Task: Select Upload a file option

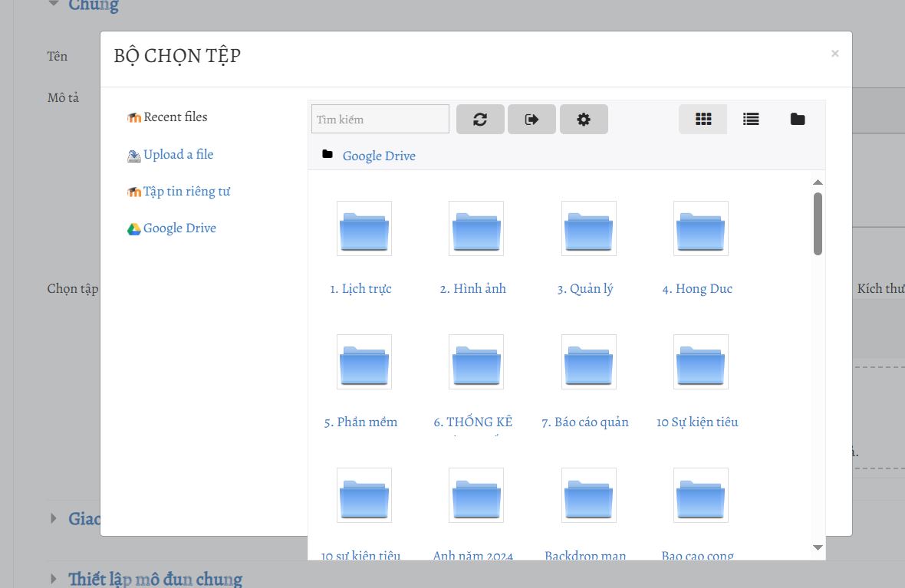Action: click(x=178, y=155)
